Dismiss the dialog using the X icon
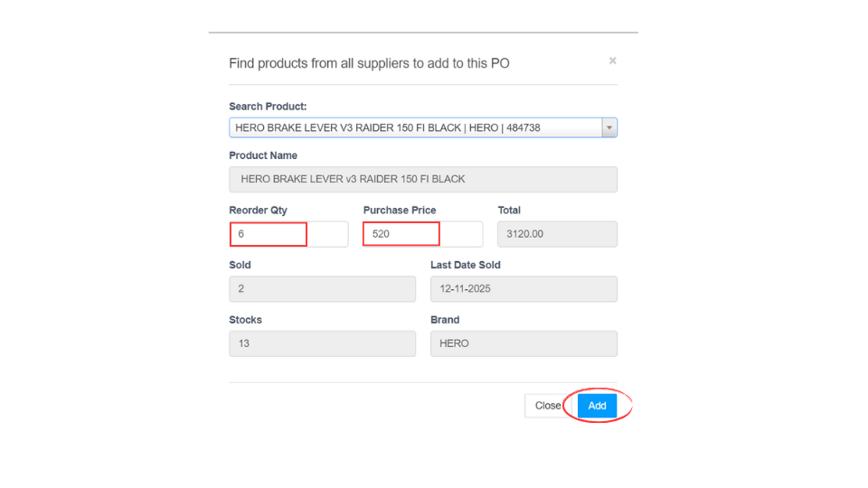The height and width of the screenshot is (488, 868). coord(612,61)
